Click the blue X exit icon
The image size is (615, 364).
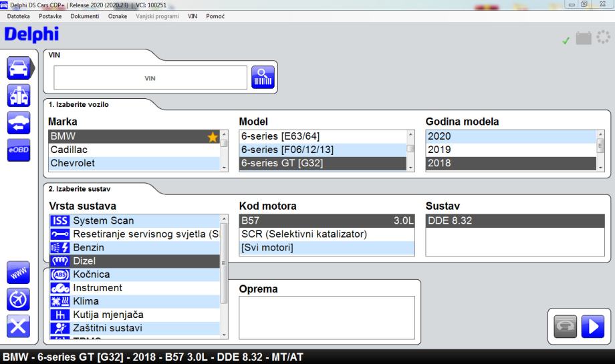coord(19,326)
